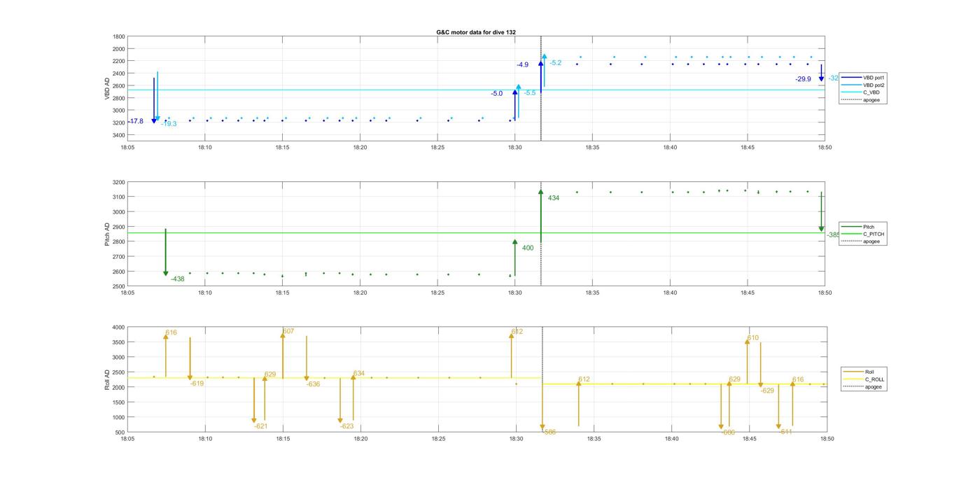Click the "18:20" tick under the VBD plot

click(x=360, y=148)
